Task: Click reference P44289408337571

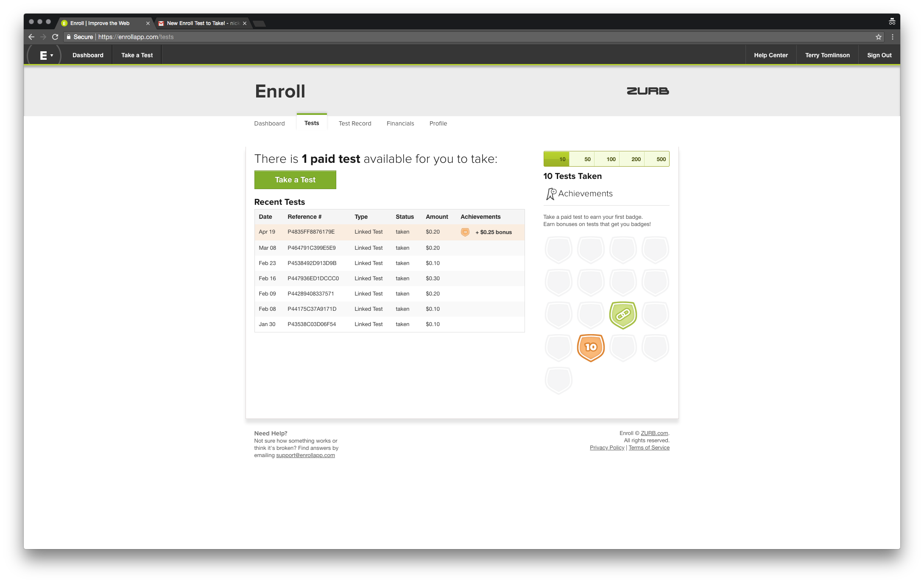Action: pos(310,294)
